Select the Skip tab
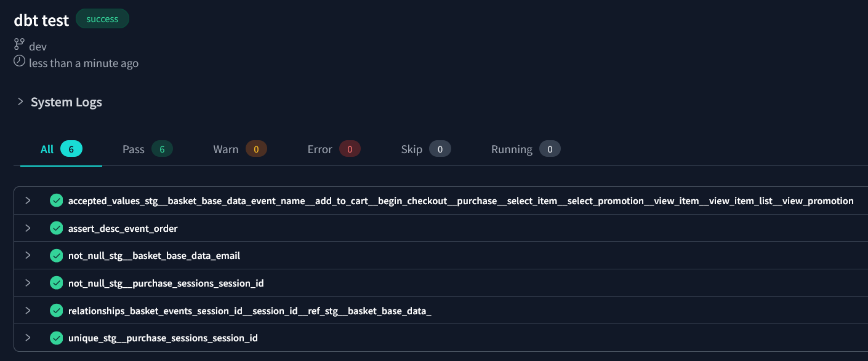 click(x=426, y=149)
